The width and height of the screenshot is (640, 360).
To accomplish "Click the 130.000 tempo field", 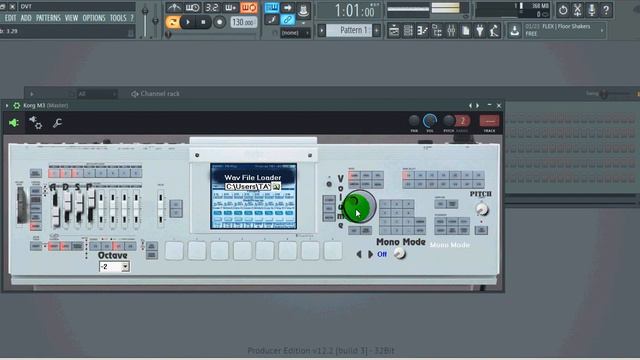I will (243, 22).
